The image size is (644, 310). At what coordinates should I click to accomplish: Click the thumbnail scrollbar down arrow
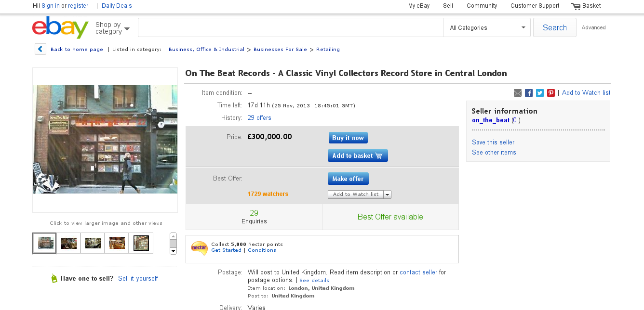click(x=174, y=251)
